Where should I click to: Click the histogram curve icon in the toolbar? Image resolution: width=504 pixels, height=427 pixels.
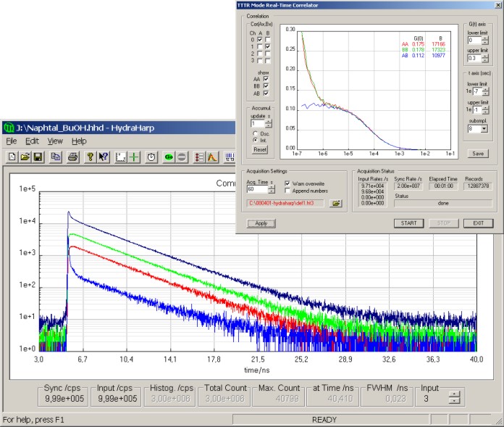(x=212, y=157)
